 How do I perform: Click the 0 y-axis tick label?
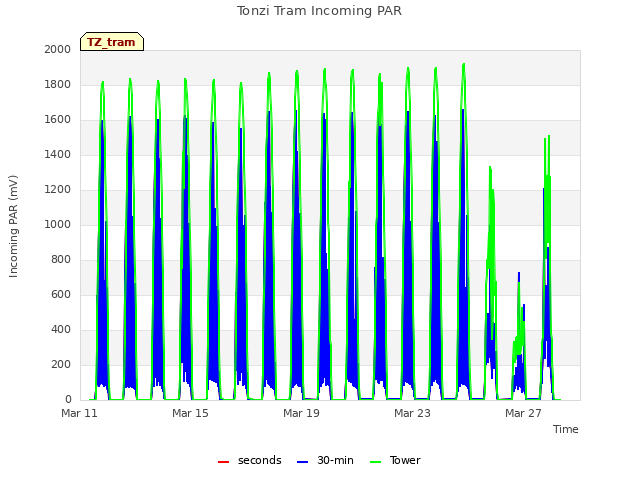68,400
